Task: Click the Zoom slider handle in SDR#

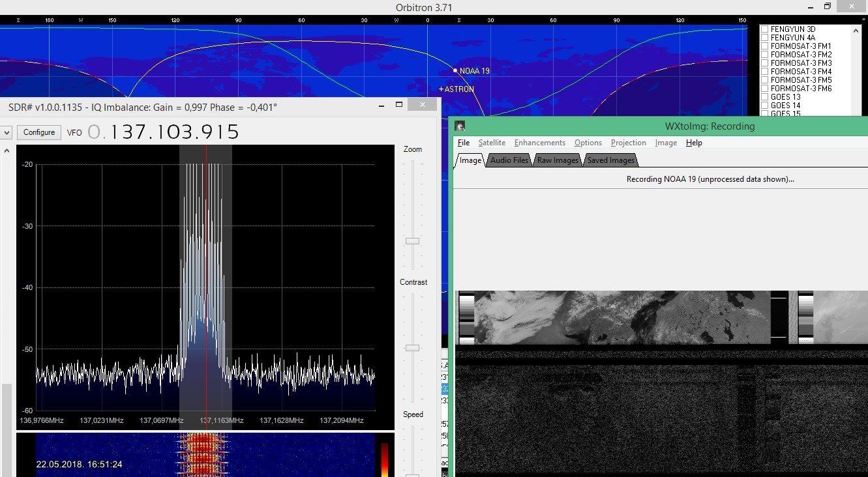Action: click(412, 241)
